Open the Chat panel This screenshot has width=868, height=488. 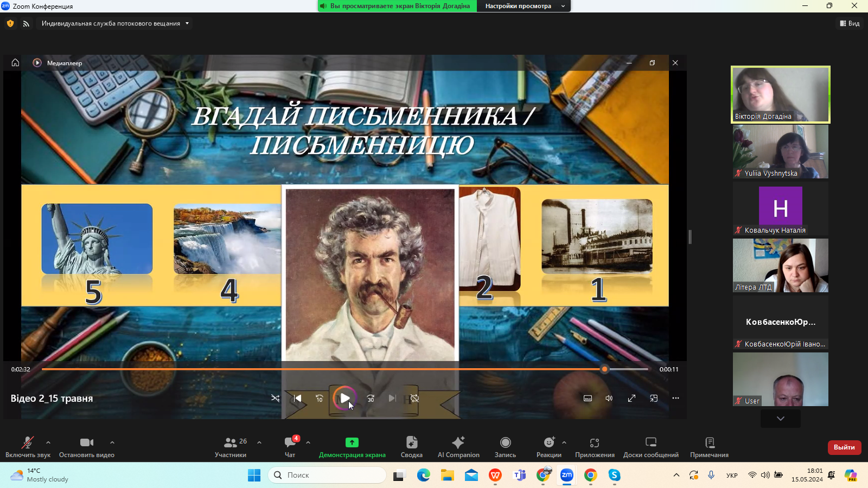pos(290,446)
